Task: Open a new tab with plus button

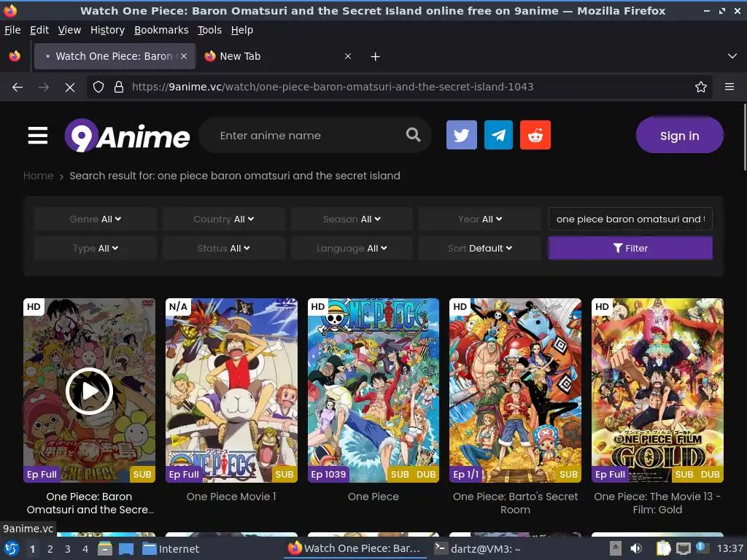Action: 376,57
